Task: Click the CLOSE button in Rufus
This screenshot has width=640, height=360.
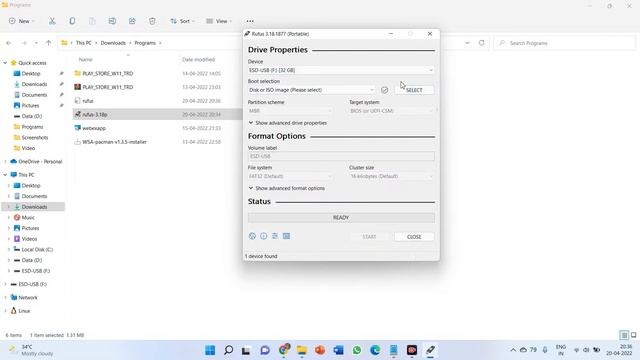Action: coord(414,237)
